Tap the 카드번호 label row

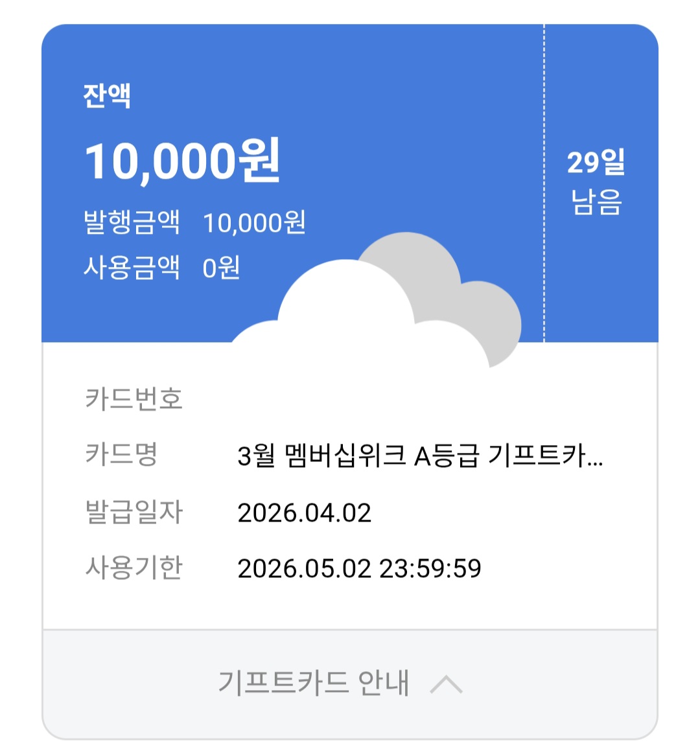tap(350, 399)
